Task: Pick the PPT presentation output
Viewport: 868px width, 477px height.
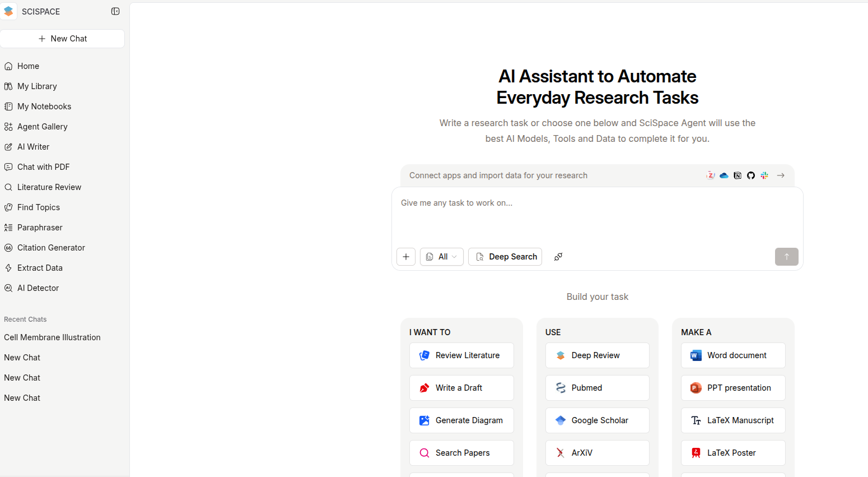Action: coord(733,388)
